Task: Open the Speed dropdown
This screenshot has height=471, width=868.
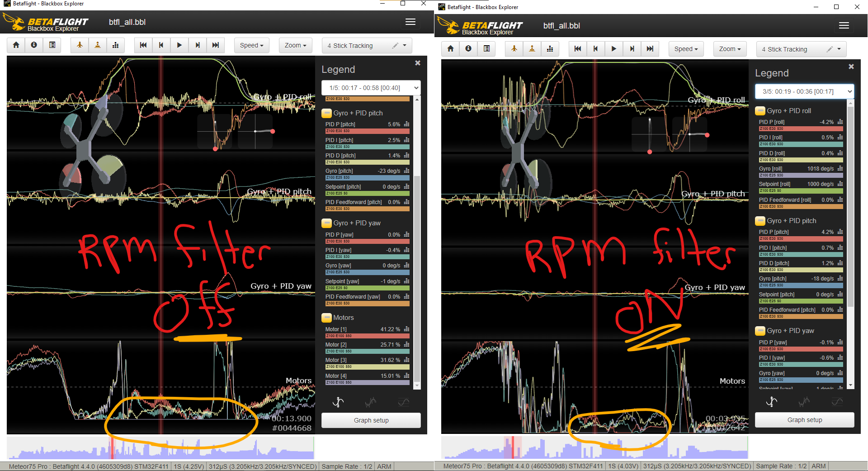Action: [251, 45]
